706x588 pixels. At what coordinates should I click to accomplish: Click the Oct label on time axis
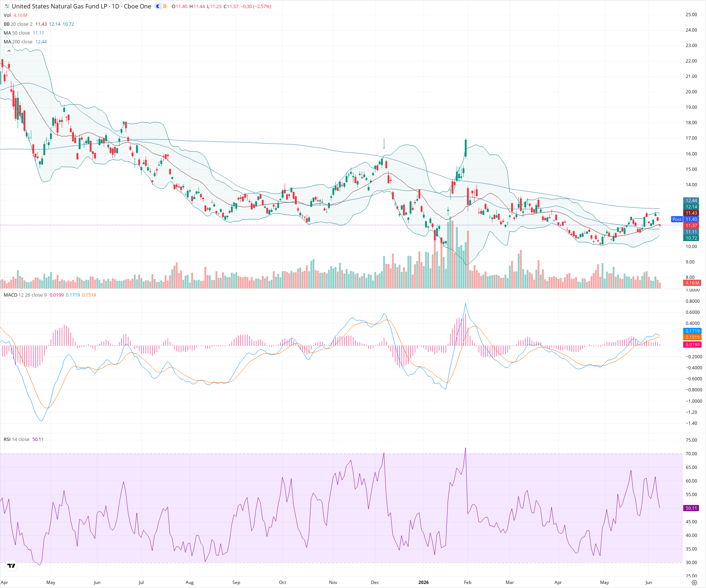(x=282, y=582)
